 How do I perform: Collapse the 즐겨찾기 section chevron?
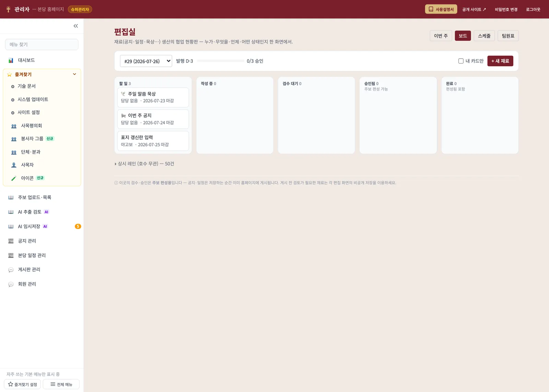click(74, 74)
